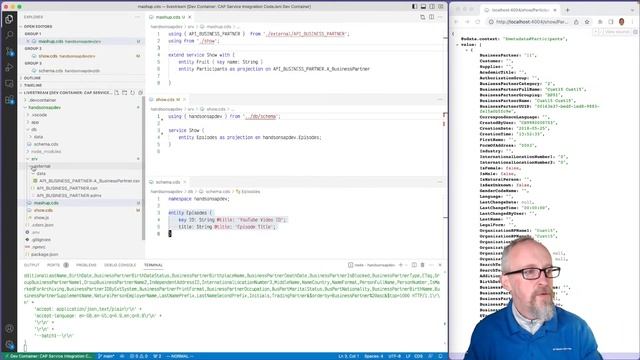Screen dimensions: 640x360
Task: Open a new browser tab
Action: pos(567,10)
